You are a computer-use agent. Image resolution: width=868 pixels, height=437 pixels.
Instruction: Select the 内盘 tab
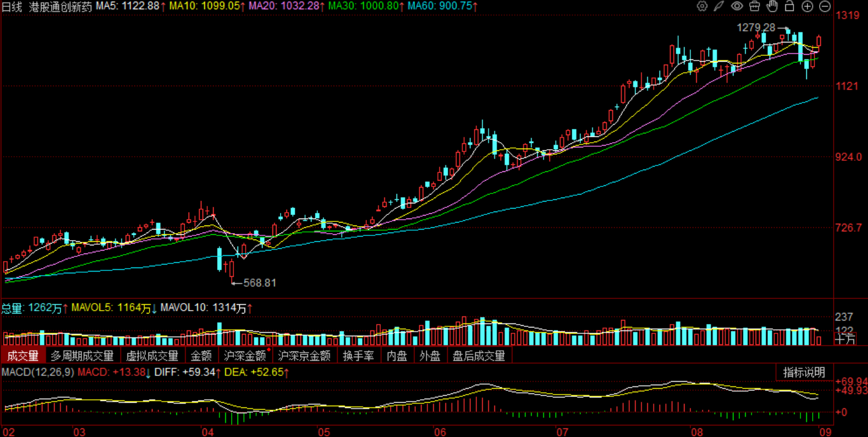coord(397,355)
